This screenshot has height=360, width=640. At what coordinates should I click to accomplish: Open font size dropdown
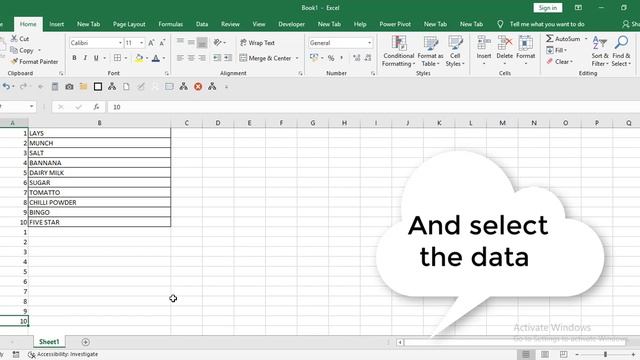point(142,43)
